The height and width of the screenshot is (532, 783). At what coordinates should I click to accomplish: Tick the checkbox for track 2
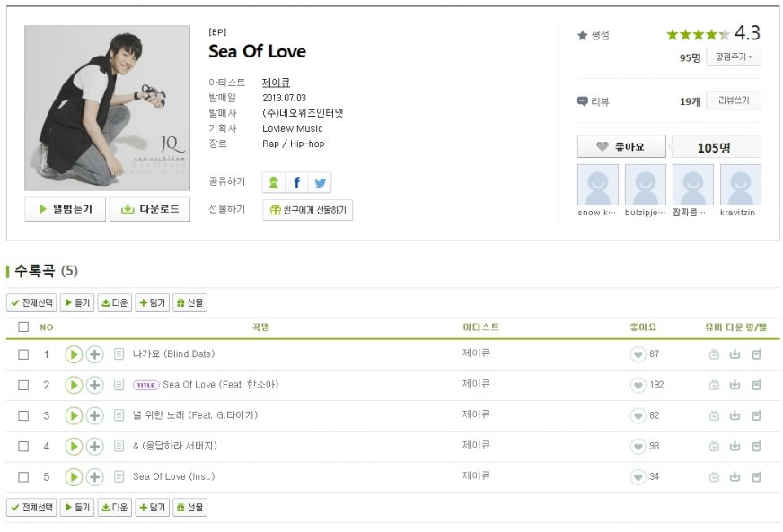coord(23,385)
